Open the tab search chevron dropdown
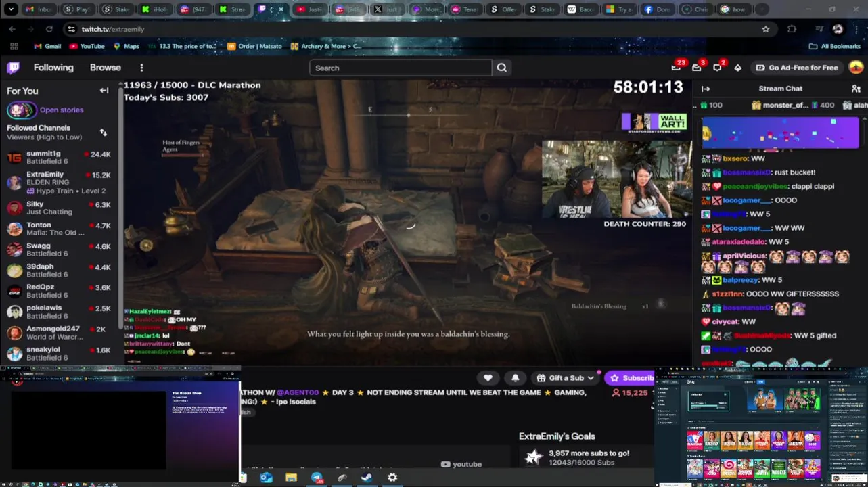This screenshot has width=868, height=487. (11, 9)
